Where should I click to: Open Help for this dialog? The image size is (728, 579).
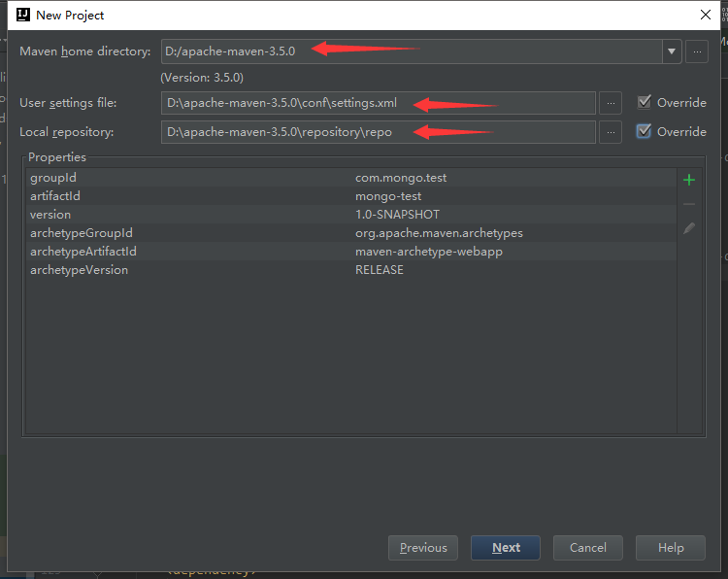click(671, 548)
